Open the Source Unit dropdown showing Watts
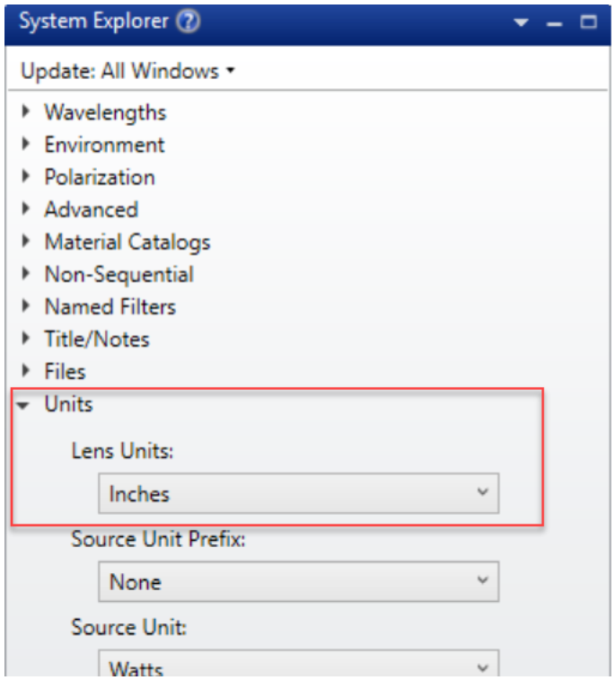This screenshot has width=616, height=680. point(298,667)
